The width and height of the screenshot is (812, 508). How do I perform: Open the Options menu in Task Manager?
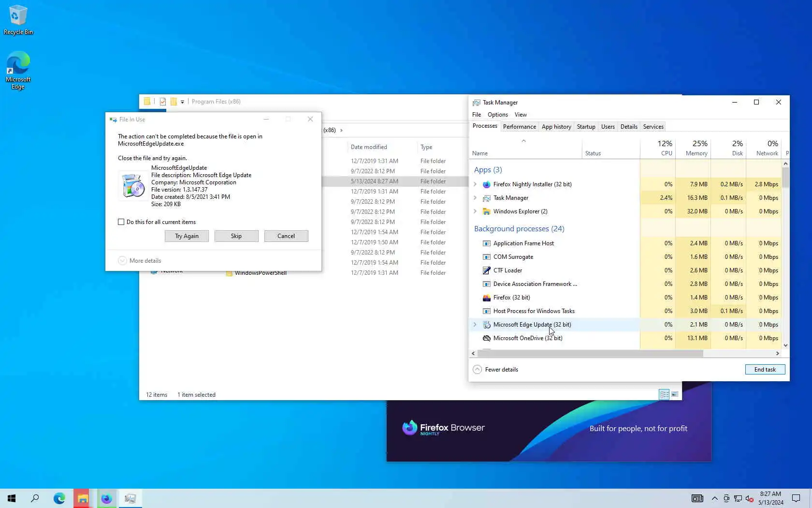498,115
